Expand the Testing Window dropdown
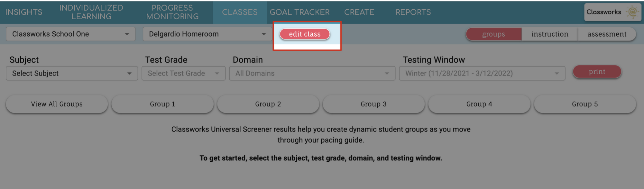 (x=482, y=73)
